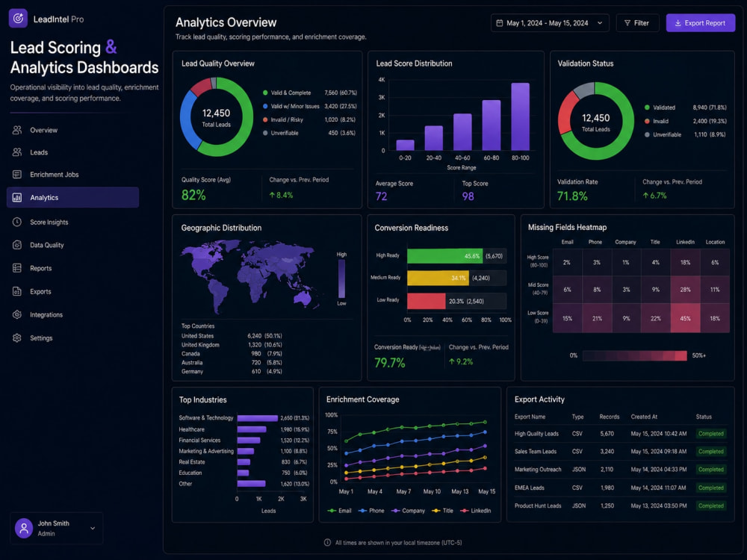Click the Healthcare industry bar
747x560 pixels.
pos(252,429)
